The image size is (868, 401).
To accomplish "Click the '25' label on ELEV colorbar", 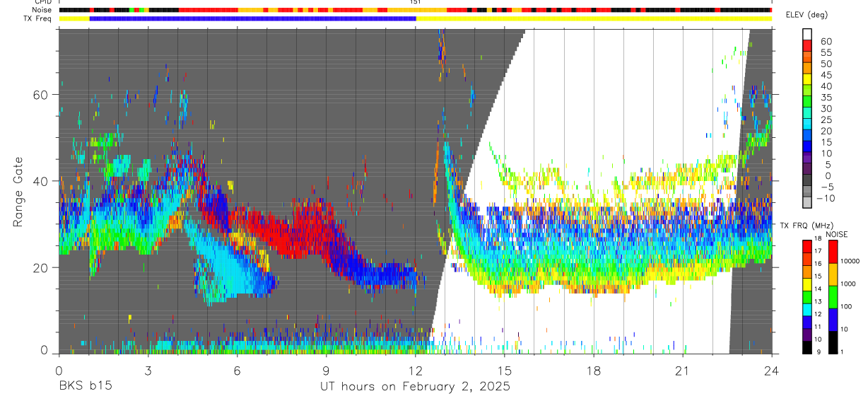I will 826,120.
